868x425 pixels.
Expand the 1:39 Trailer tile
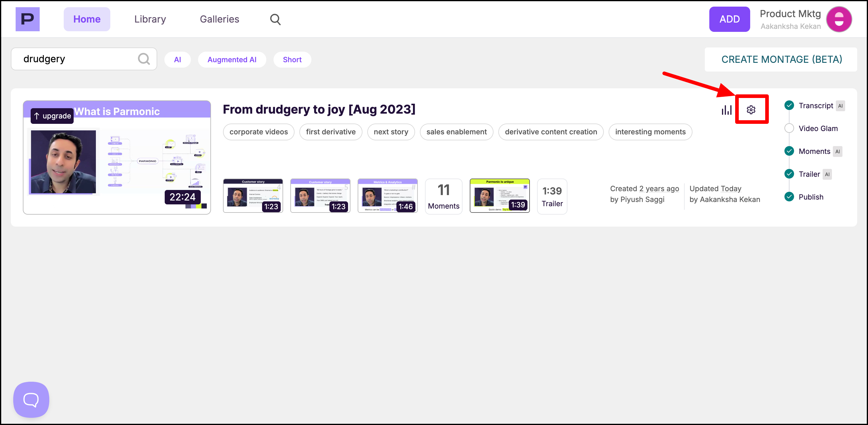552,197
